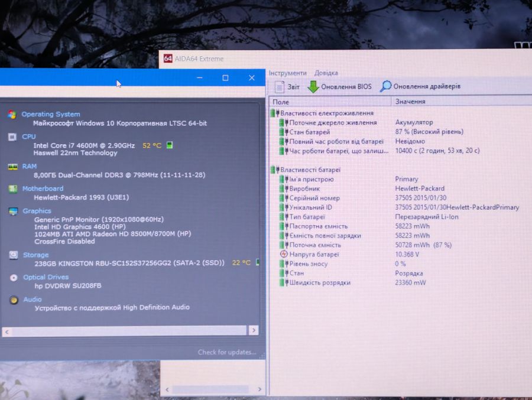
Task: Click the Напруга батареї voltage icon
Action: tap(284, 254)
